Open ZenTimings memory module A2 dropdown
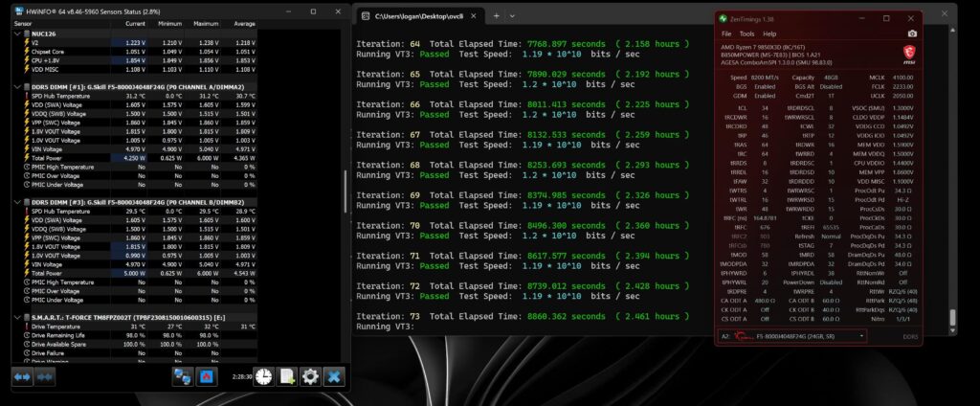This screenshot has width=980, height=406. [x=791, y=336]
